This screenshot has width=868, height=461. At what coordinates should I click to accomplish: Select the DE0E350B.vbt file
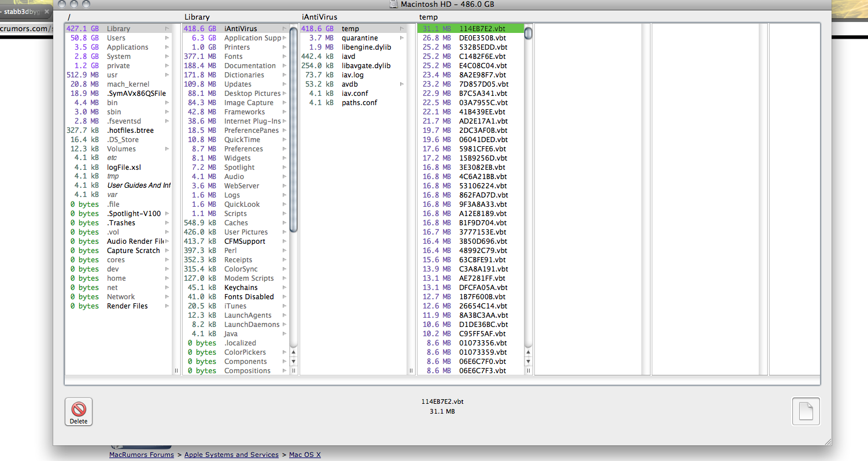471,38
